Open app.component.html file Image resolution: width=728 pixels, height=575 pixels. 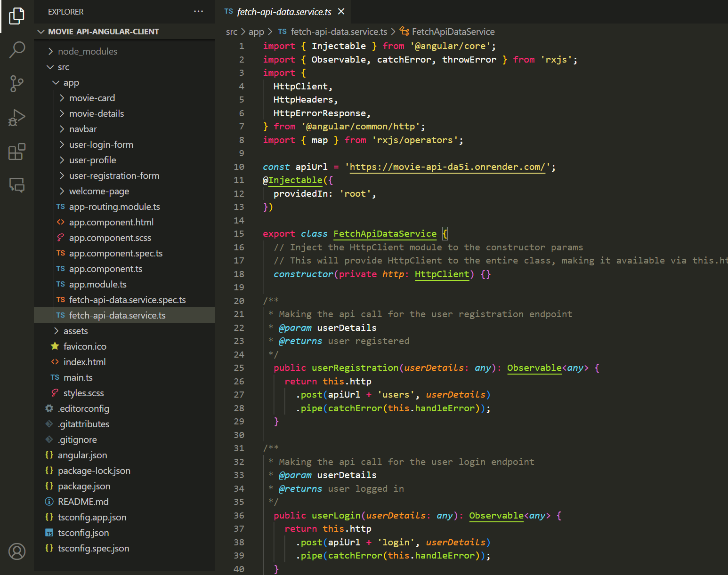coord(124,222)
